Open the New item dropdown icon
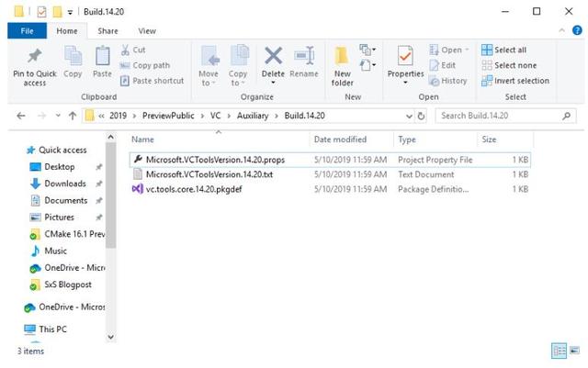The image size is (588, 368). point(367,50)
